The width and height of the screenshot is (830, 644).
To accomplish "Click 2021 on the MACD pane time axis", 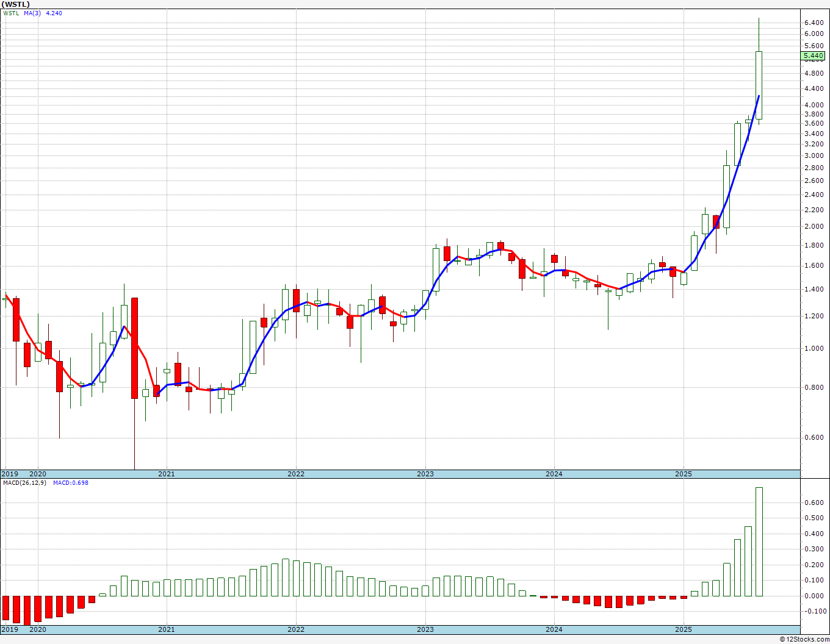I will tap(167, 630).
